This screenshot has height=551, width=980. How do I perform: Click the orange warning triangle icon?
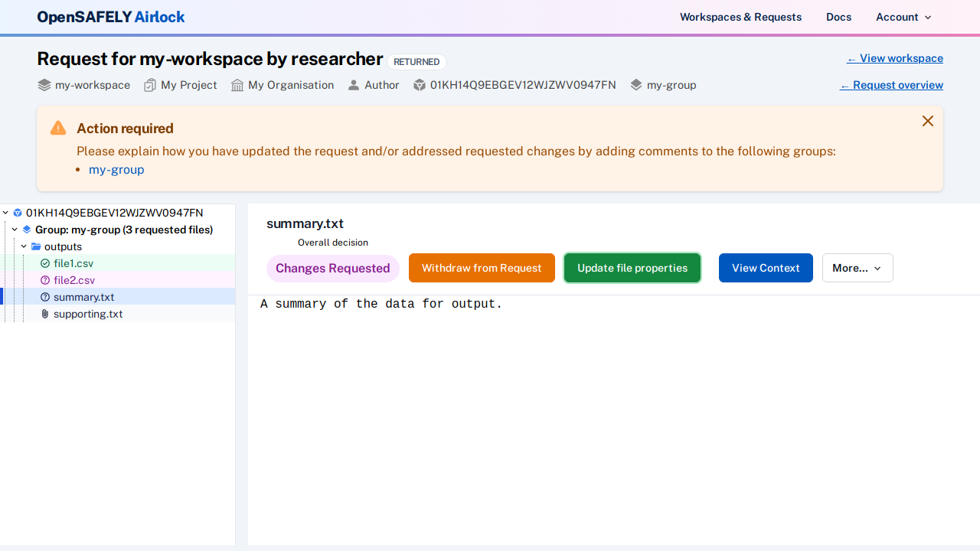(58, 128)
